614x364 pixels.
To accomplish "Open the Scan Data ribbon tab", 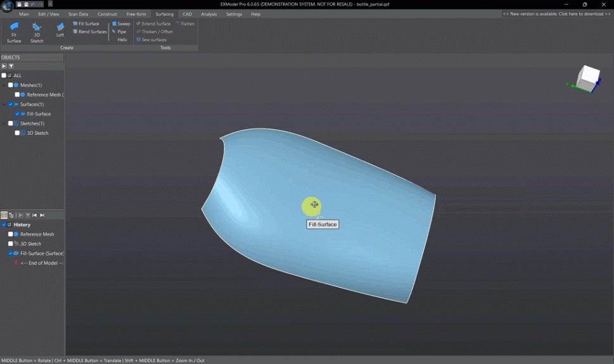I will coord(79,14).
